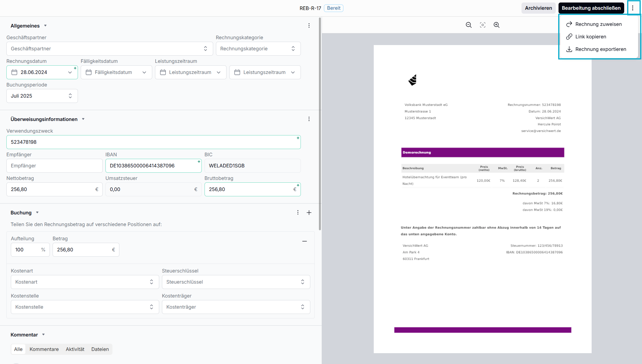Select Rechnung zuweisen from the menu
This screenshot has height=364, width=642.
tap(598, 24)
